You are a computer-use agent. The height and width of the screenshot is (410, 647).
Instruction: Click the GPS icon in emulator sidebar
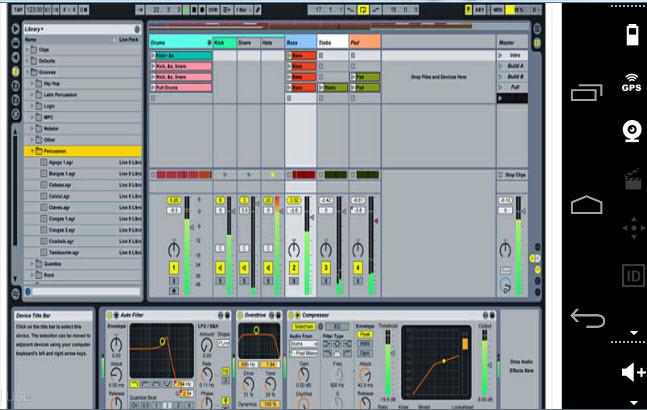[x=631, y=82]
